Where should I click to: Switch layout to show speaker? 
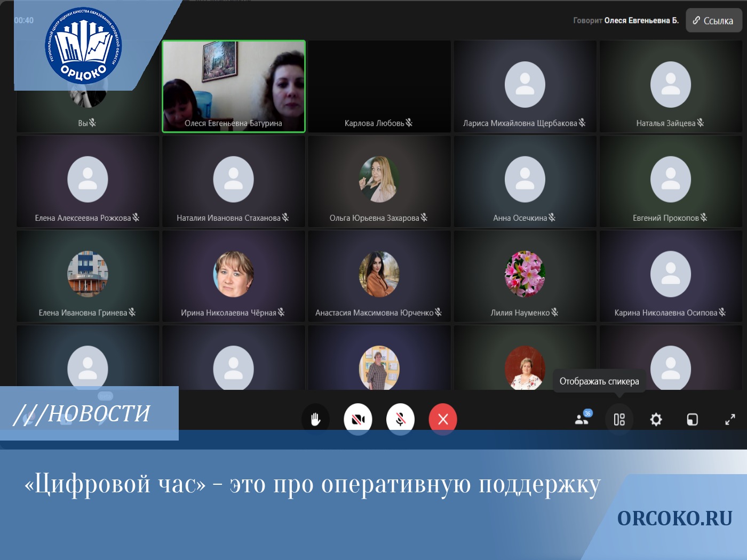tap(619, 419)
